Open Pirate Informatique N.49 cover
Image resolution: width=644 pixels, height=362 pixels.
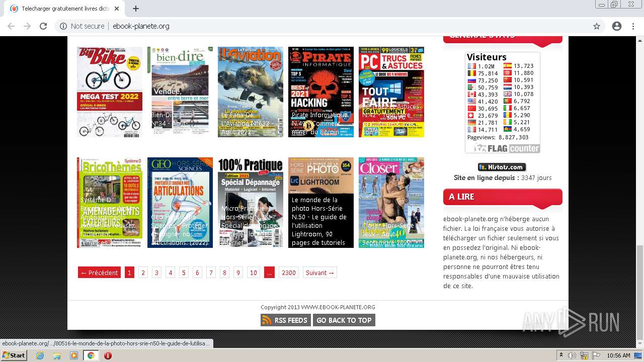321,92
